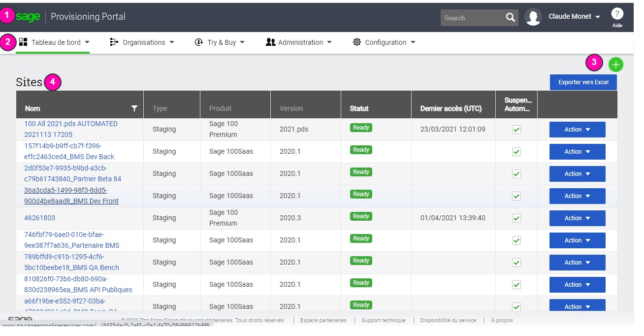Open Action dropdown for 46261803 row
Screen dimensions: 644x336
tap(577, 218)
